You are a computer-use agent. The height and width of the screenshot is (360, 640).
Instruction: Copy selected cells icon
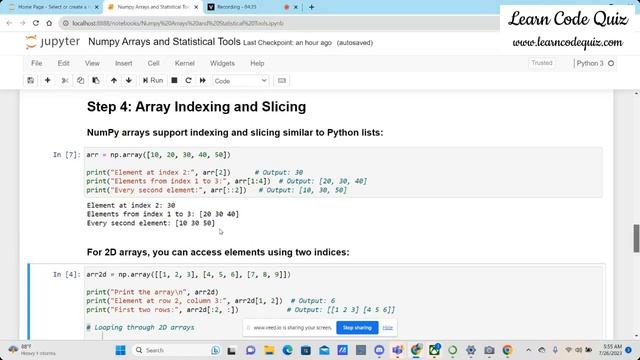pyautogui.click(x=80, y=81)
